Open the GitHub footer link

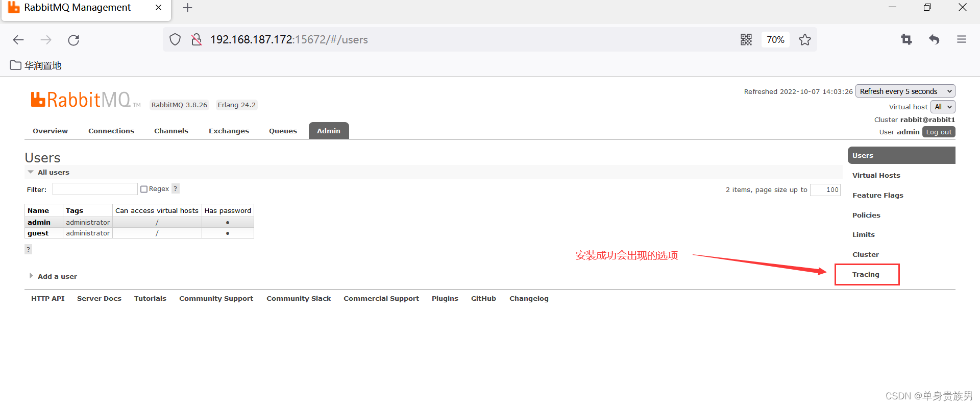(x=483, y=298)
